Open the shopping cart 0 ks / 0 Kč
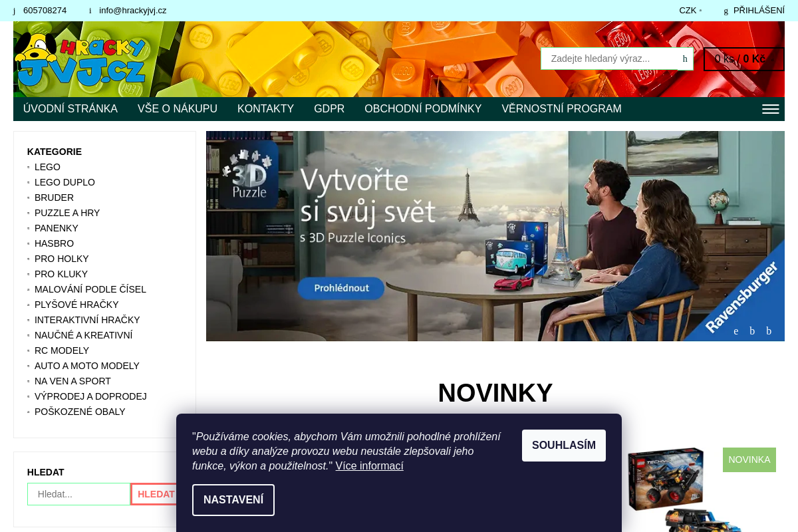This screenshot has height=532, width=798. pos(744,59)
